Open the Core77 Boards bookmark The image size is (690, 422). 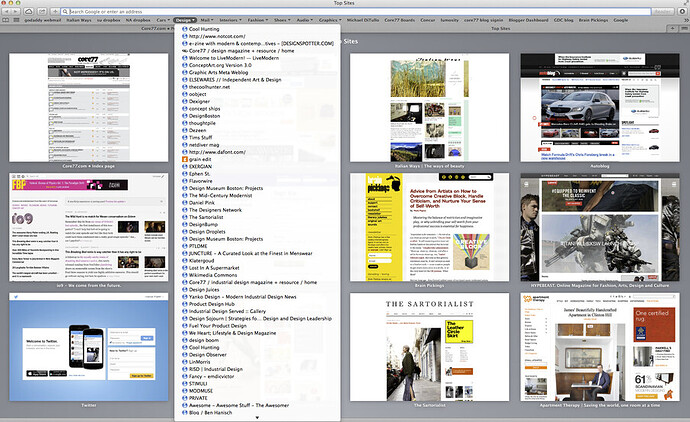pos(400,20)
